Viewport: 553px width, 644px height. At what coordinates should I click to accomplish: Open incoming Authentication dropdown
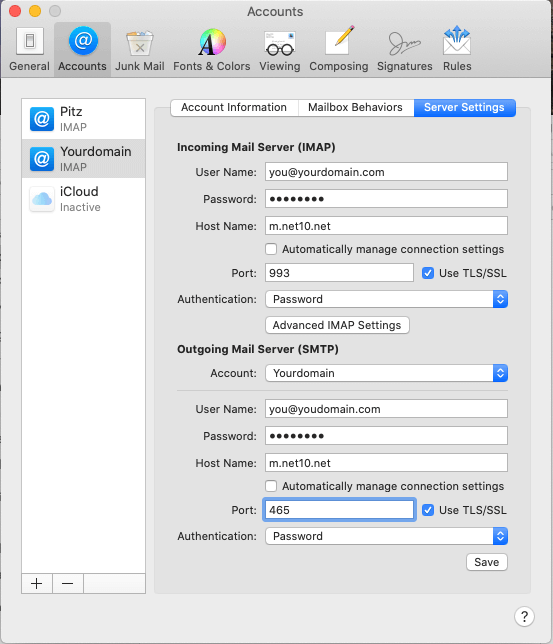(386, 299)
